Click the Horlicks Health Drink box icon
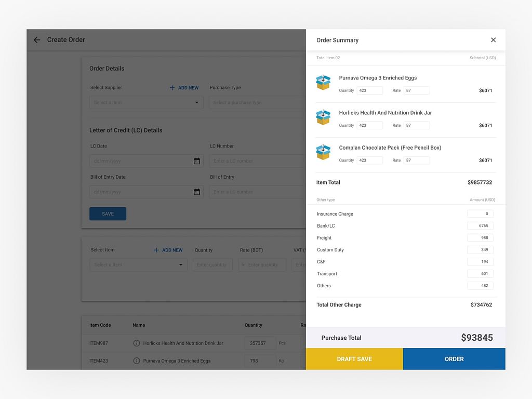The width and height of the screenshot is (532, 399). click(323, 117)
